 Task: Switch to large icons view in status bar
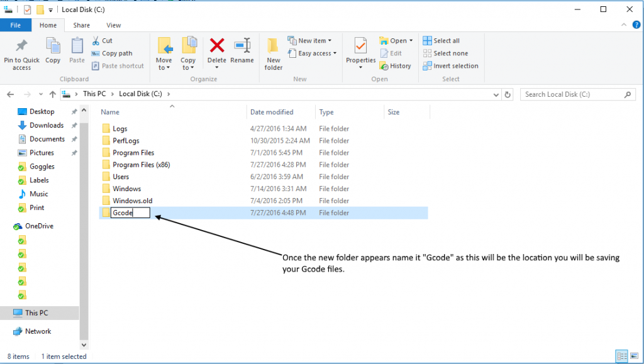(633, 356)
